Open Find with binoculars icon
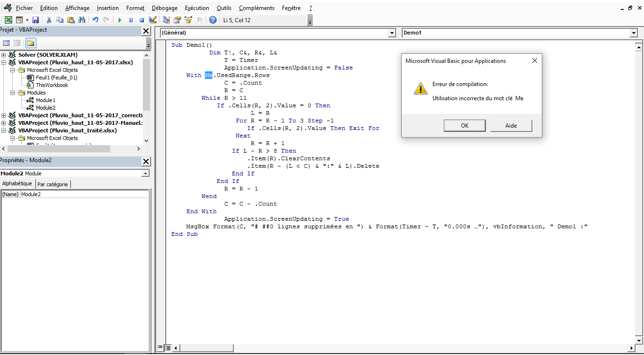Image resolution: width=644 pixels, height=355 pixels. [81, 20]
